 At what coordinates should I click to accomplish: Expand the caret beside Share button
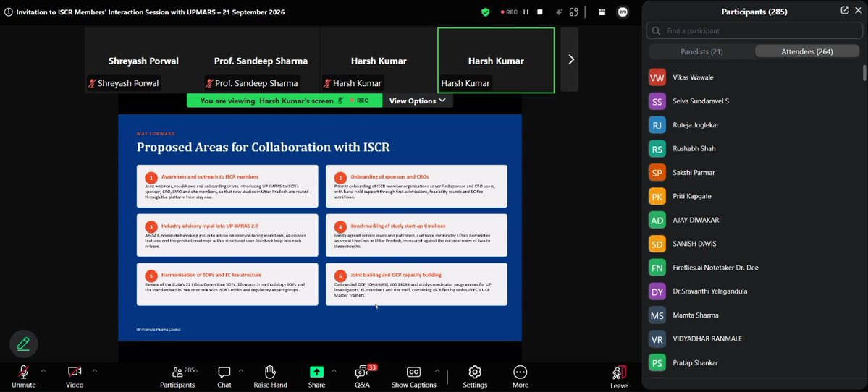coord(334,371)
